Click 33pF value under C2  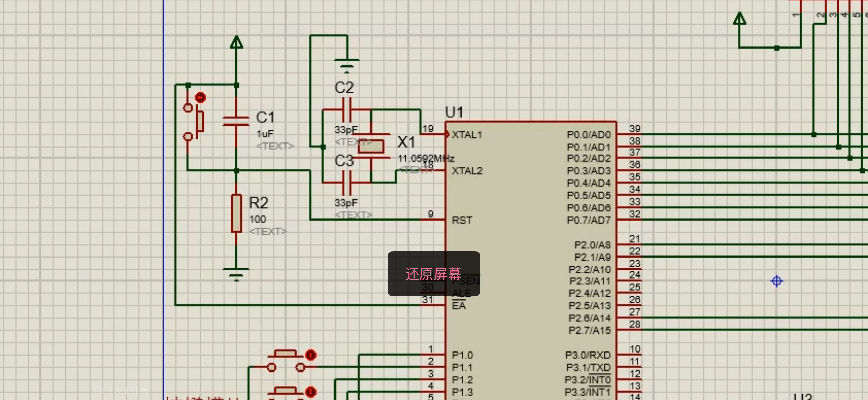[346, 130]
